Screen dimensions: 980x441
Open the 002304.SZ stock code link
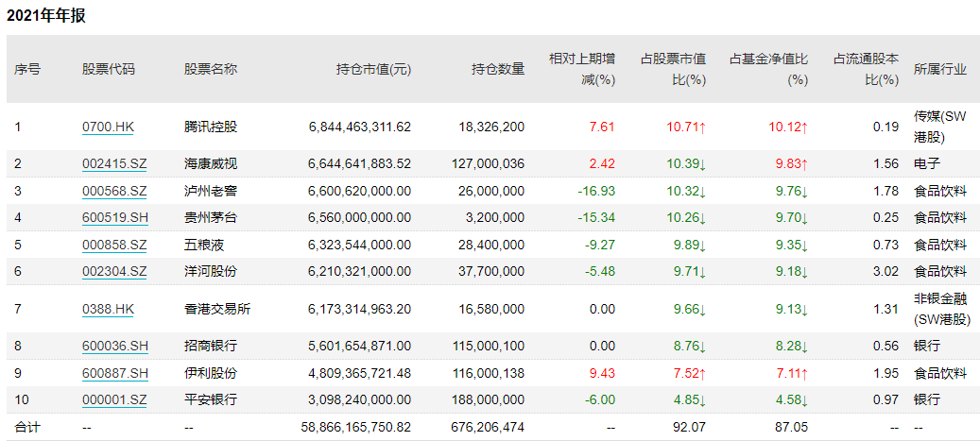point(114,271)
